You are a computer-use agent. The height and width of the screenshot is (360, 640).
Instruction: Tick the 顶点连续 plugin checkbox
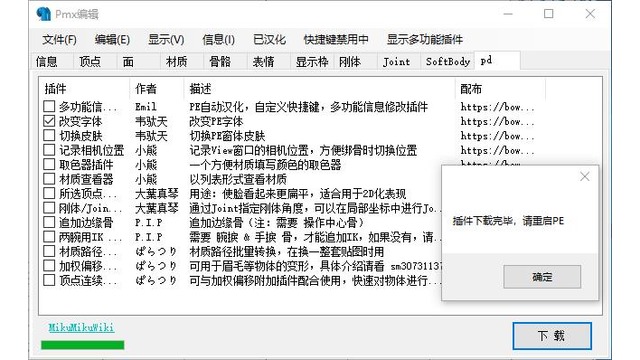[49, 280]
